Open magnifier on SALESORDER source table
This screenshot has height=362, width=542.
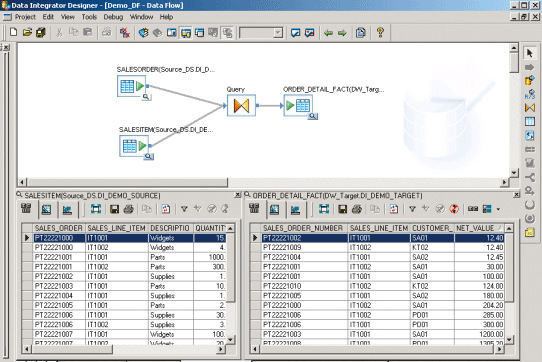click(x=146, y=97)
